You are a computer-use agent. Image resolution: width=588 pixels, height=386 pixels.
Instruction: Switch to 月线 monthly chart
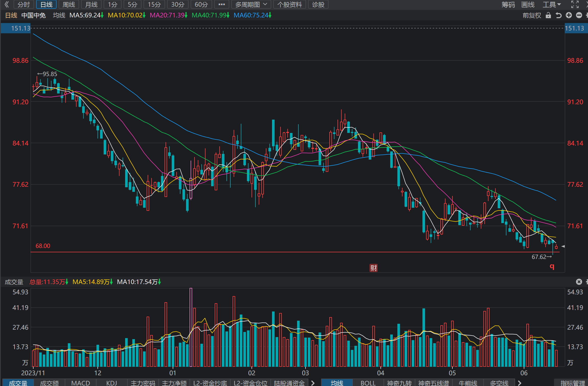tap(91, 4)
